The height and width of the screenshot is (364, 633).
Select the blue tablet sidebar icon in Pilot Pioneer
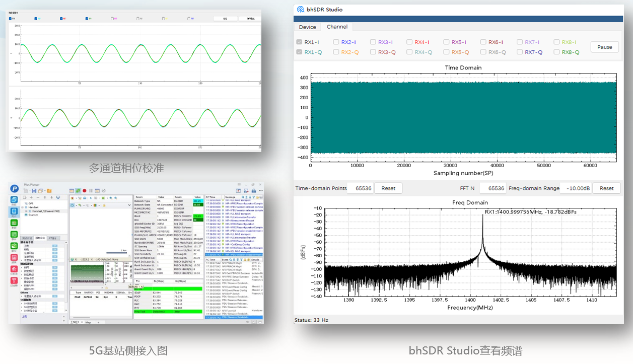tap(14, 211)
